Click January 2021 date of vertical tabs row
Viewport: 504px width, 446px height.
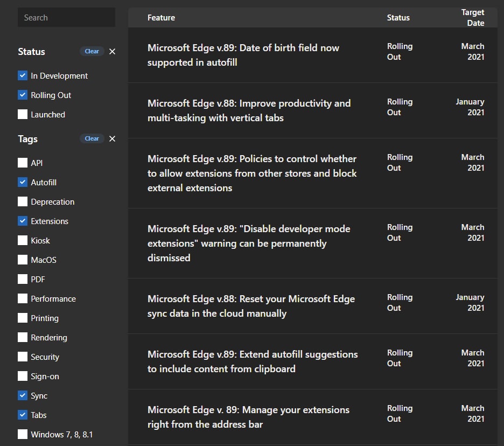pos(470,107)
